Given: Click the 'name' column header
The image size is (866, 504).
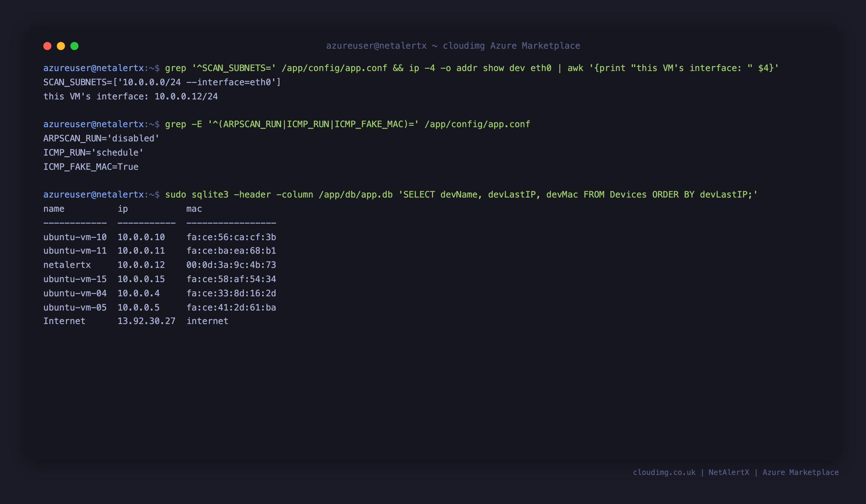Looking at the screenshot, I should click(x=54, y=209).
